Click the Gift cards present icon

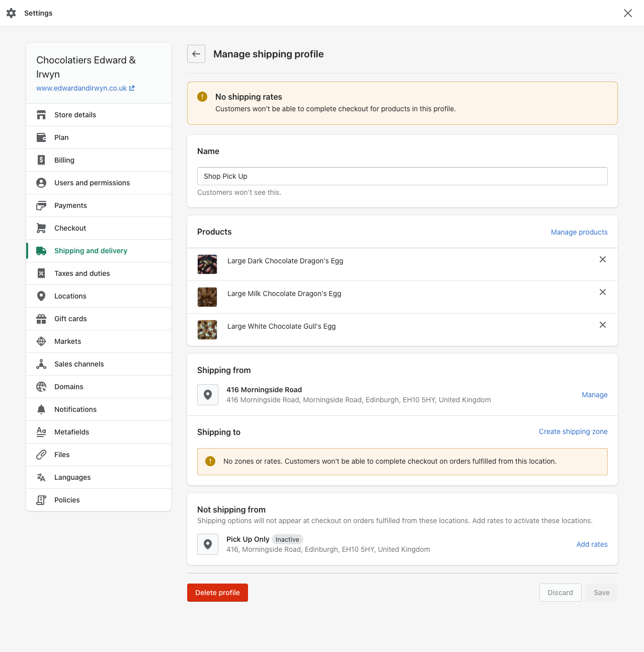[x=41, y=319]
